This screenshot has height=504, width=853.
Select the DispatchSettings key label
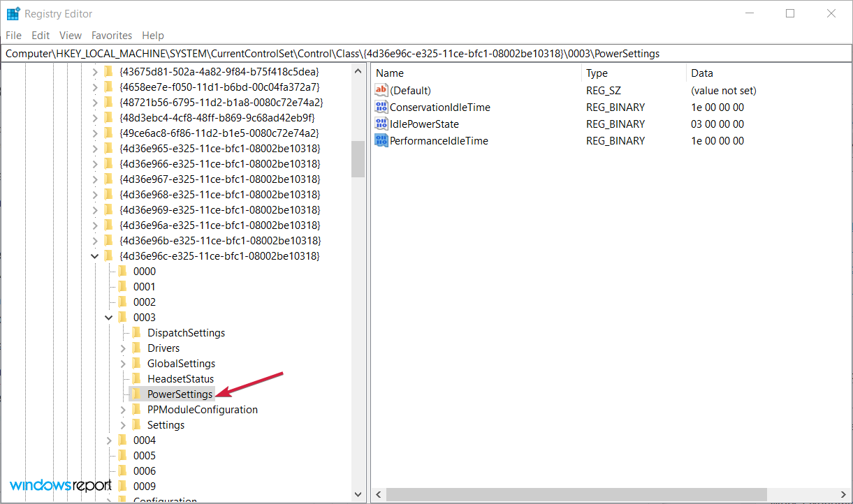pyautogui.click(x=186, y=332)
